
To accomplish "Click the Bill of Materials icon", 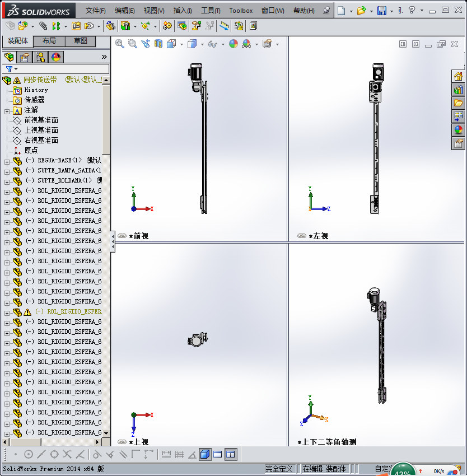I will pos(182,26).
